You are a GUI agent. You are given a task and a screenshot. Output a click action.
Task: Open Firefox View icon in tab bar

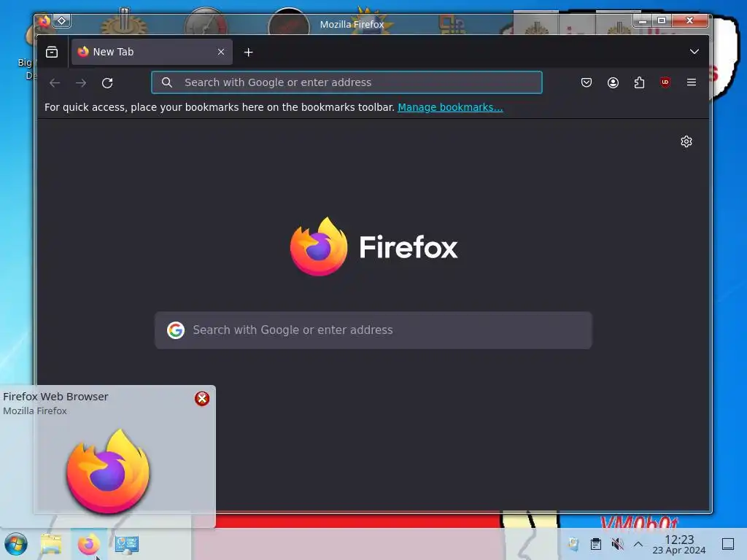pyautogui.click(x=52, y=52)
